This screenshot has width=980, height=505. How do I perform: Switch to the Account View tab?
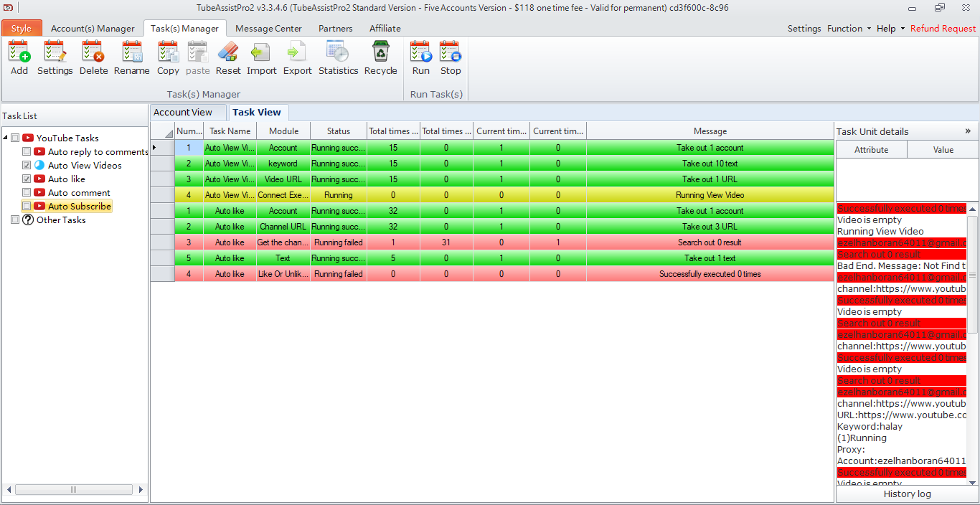[183, 113]
